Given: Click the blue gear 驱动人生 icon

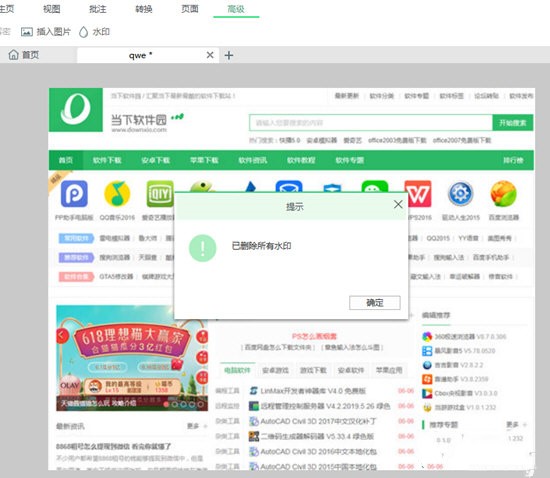Looking at the screenshot, I should click(461, 194).
